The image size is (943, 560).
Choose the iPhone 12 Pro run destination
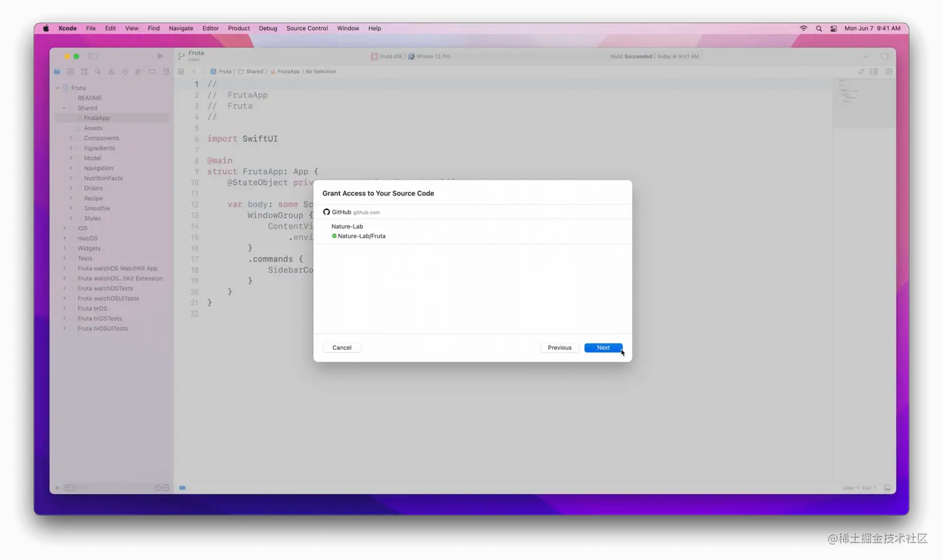pos(429,56)
